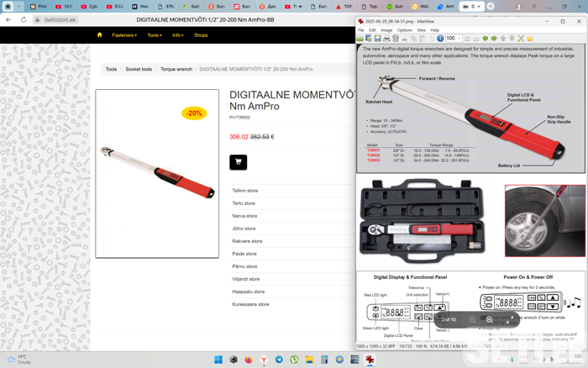
Task: Click the home icon in the website navigation
Action: point(99,34)
